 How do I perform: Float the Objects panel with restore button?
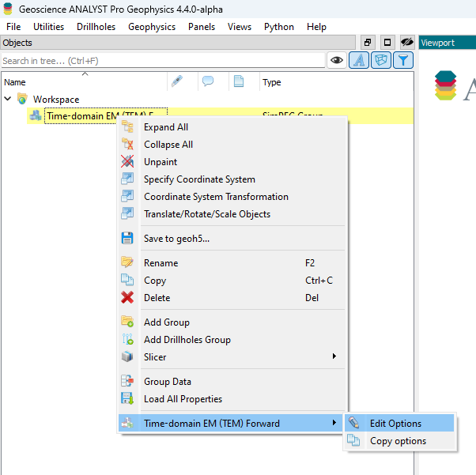[368, 42]
